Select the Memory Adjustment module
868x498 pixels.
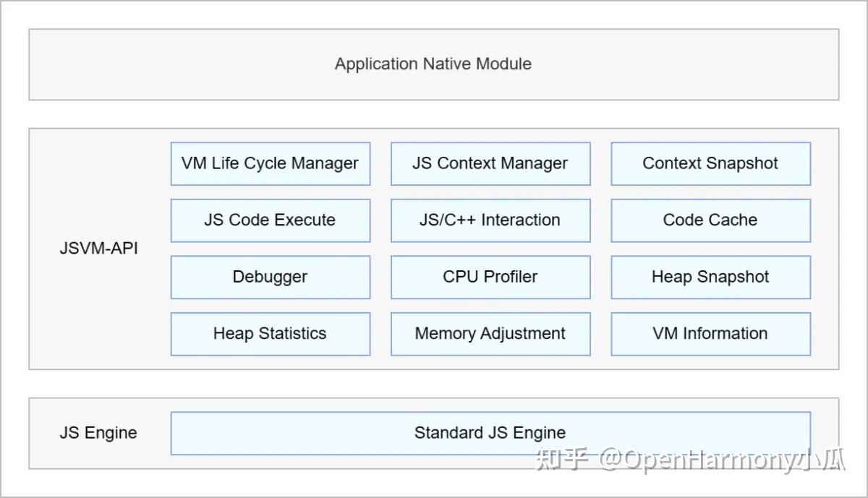(x=490, y=333)
